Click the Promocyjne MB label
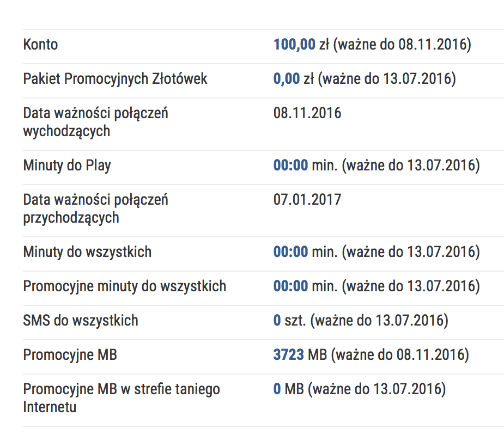This screenshot has height=435, width=504. [x=70, y=356]
